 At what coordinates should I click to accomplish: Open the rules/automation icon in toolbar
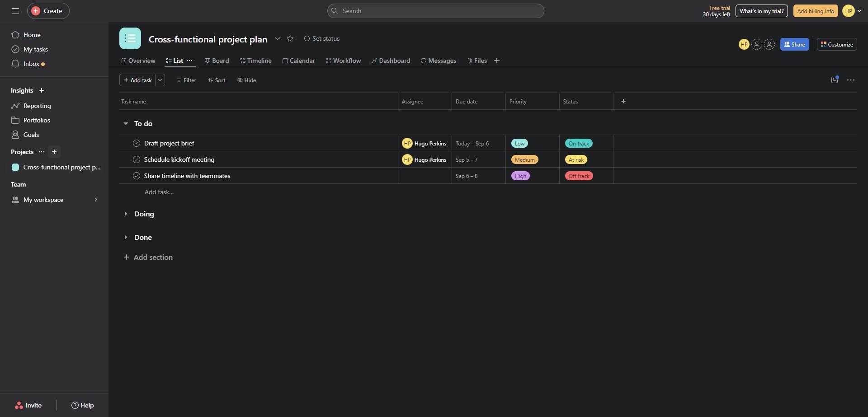[x=835, y=80]
